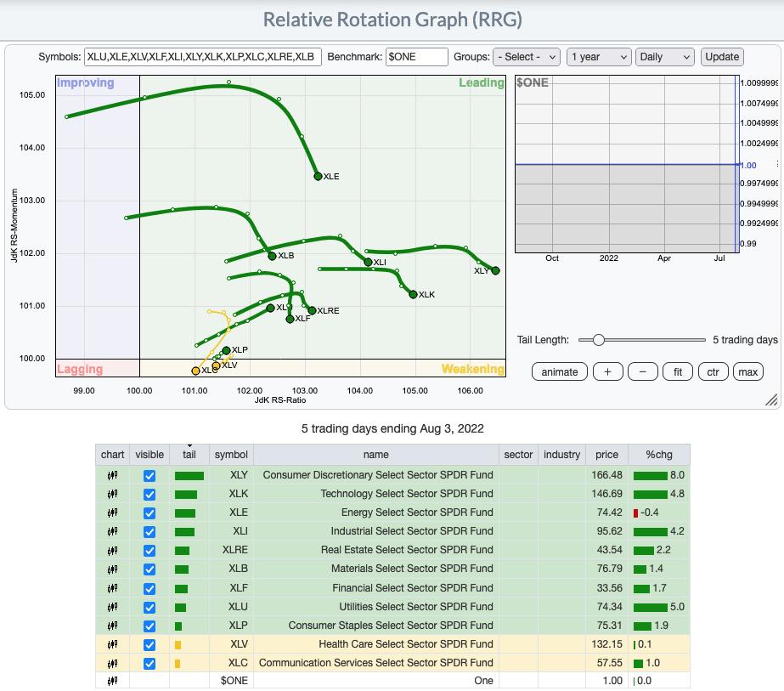Sort table by chart column header

tap(112, 455)
